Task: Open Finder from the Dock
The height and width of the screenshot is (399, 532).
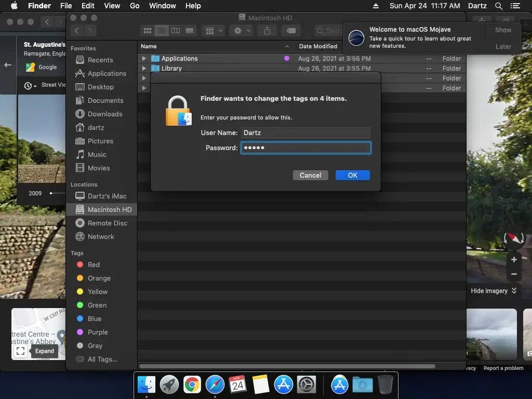Action: click(147, 385)
